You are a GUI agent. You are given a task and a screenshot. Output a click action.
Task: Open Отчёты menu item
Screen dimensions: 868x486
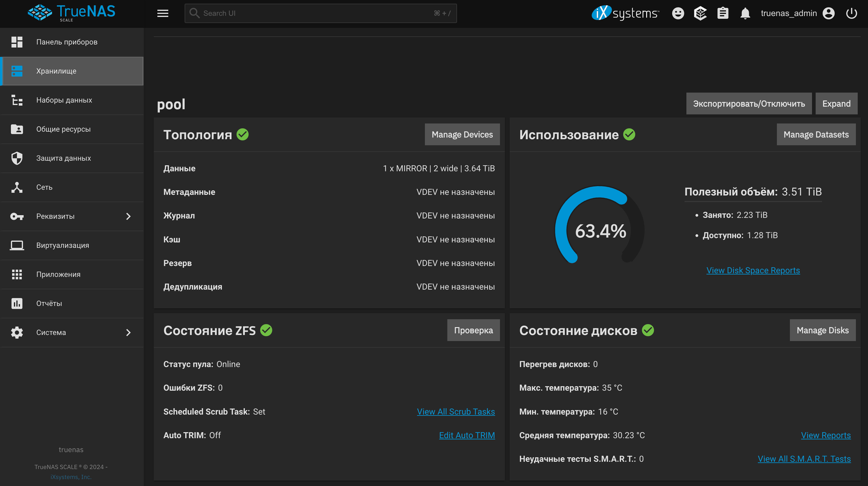72,304
